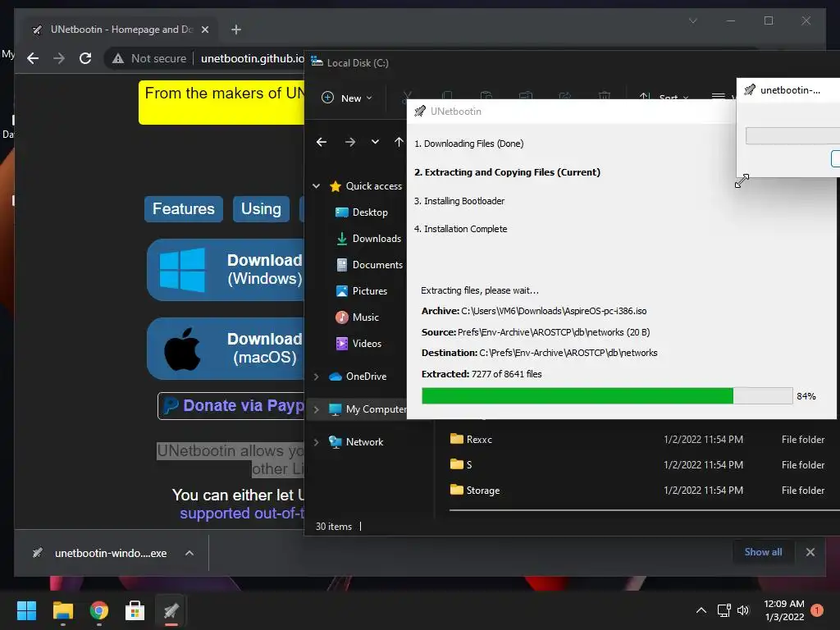The image size is (840, 630).
Task: Close the UNetbootin browser tab
Action: pos(204,30)
